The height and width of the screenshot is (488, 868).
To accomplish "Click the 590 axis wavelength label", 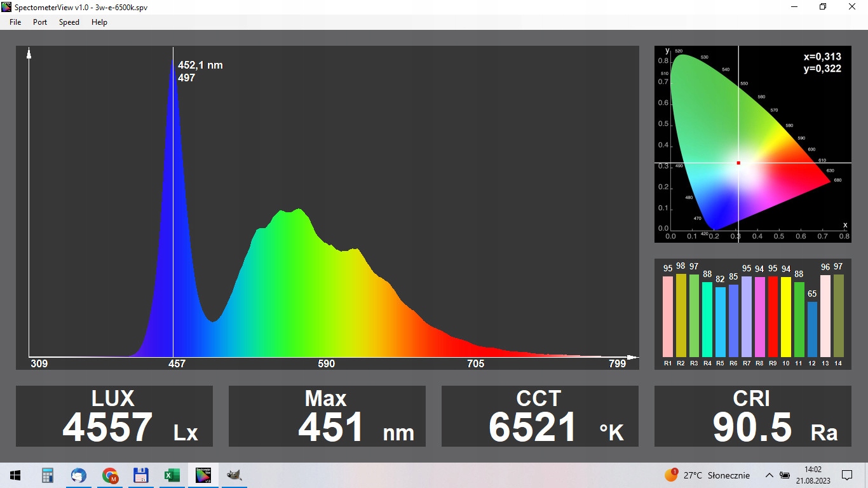I will pos(326,363).
